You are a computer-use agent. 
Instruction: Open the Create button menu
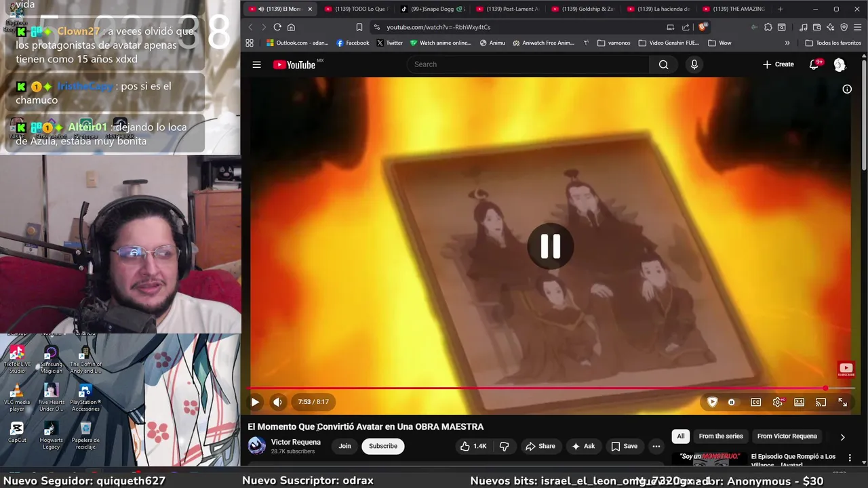point(778,64)
